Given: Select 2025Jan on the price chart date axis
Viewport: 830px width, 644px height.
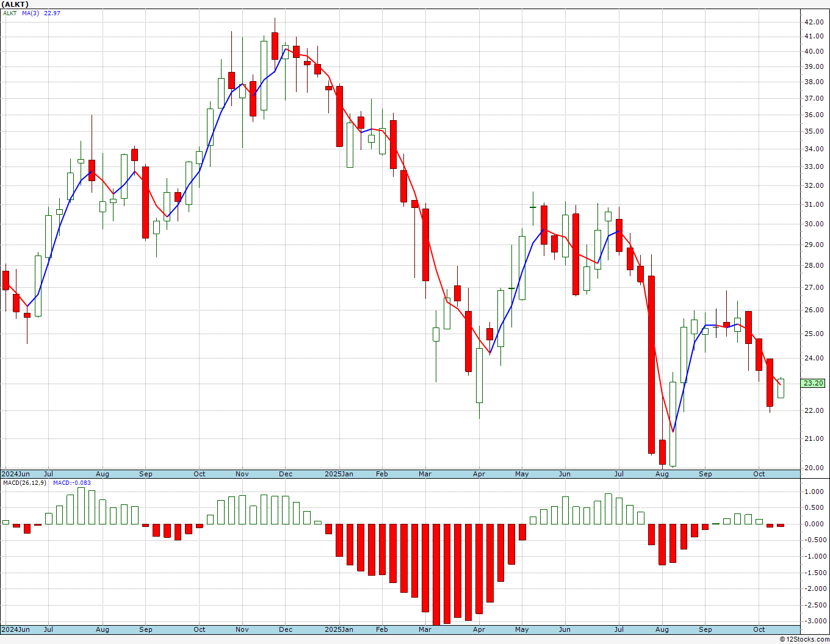Looking at the screenshot, I should (x=339, y=474).
